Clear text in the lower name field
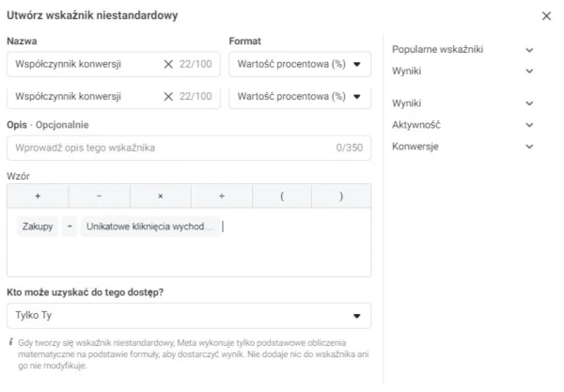Viewport: 564px width, 392px height. click(x=168, y=96)
